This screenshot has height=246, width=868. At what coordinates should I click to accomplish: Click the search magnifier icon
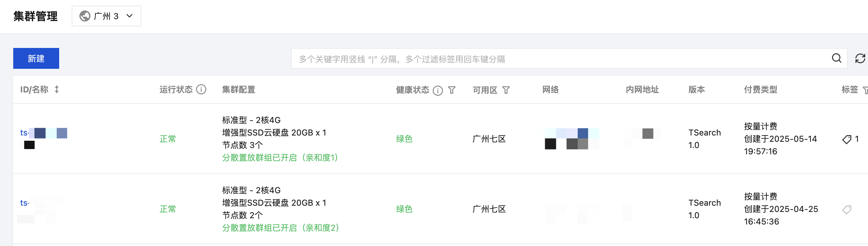point(837,58)
